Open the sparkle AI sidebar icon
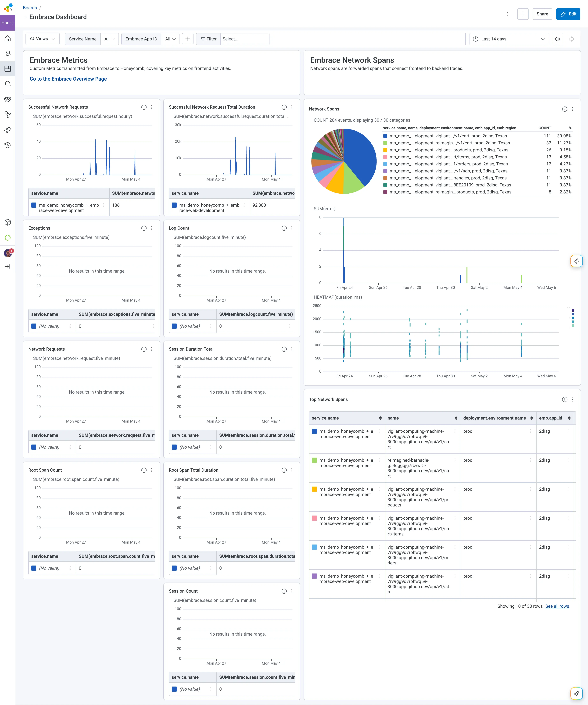Viewport: 588px width, 705px height. point(7,130)
